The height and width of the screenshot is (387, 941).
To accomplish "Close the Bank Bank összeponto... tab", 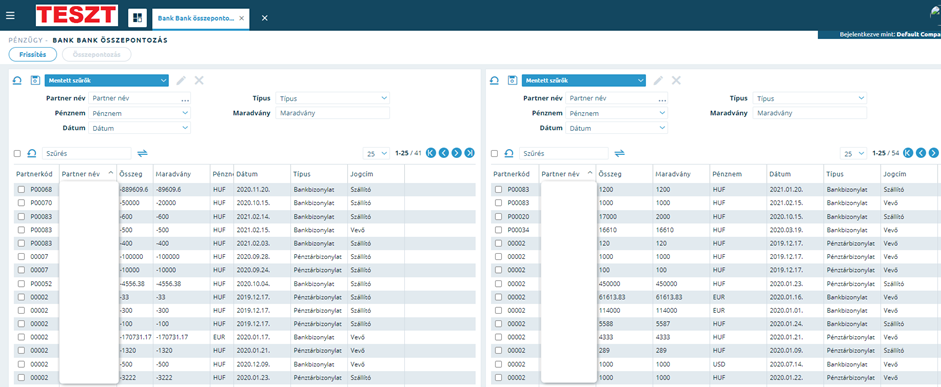I will click(x=241, y=18).
